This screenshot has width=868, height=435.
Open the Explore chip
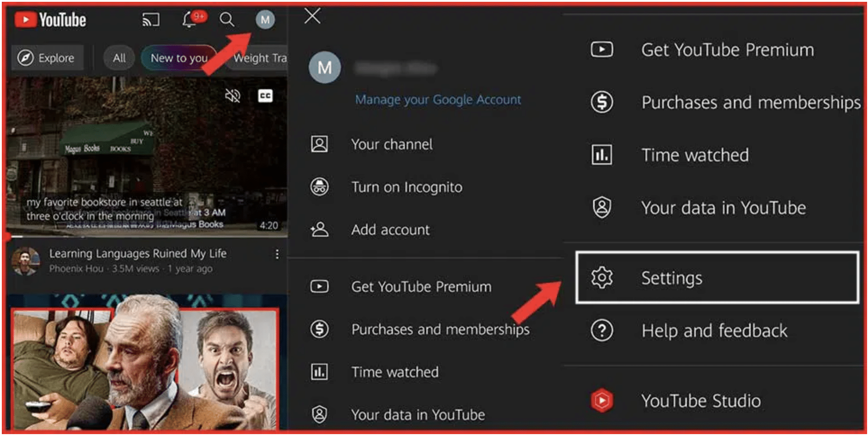47,58
